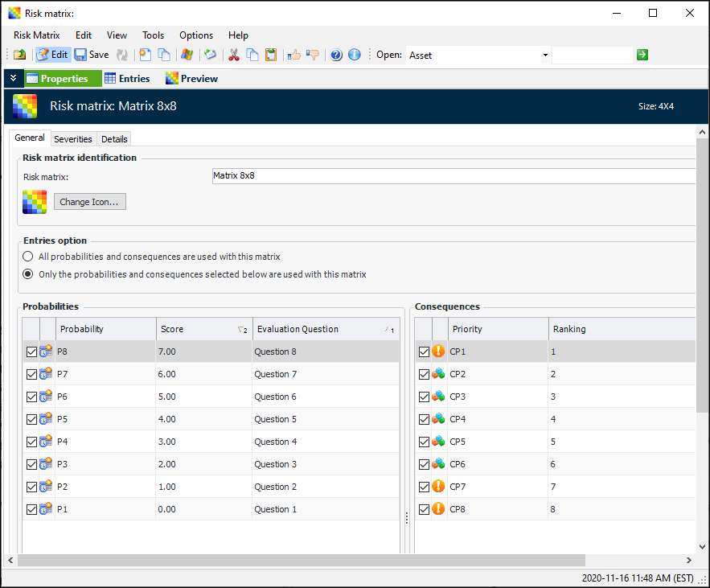Click the thumbs-down icon in toolbar
This screenshot has height=588, width=710.
coord(313,55)
